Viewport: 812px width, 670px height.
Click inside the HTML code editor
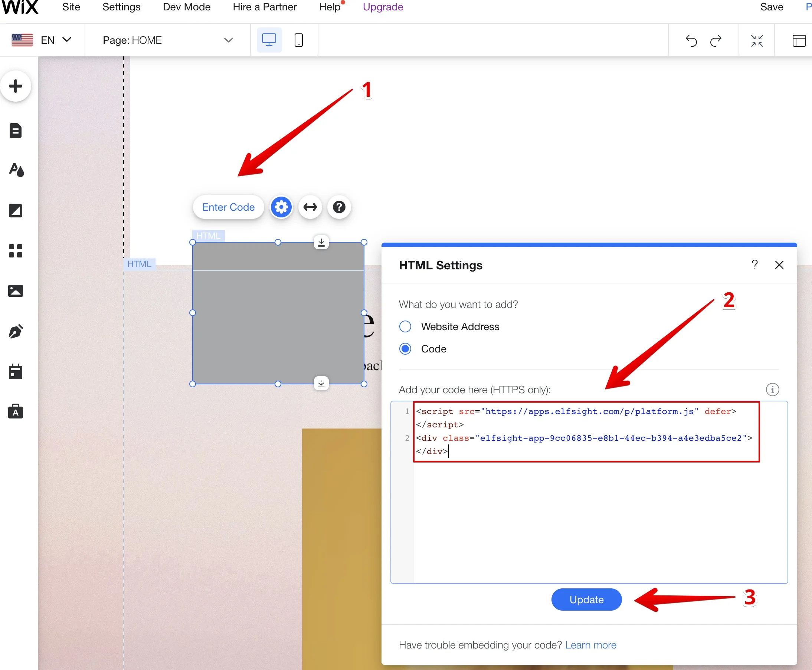589,492
